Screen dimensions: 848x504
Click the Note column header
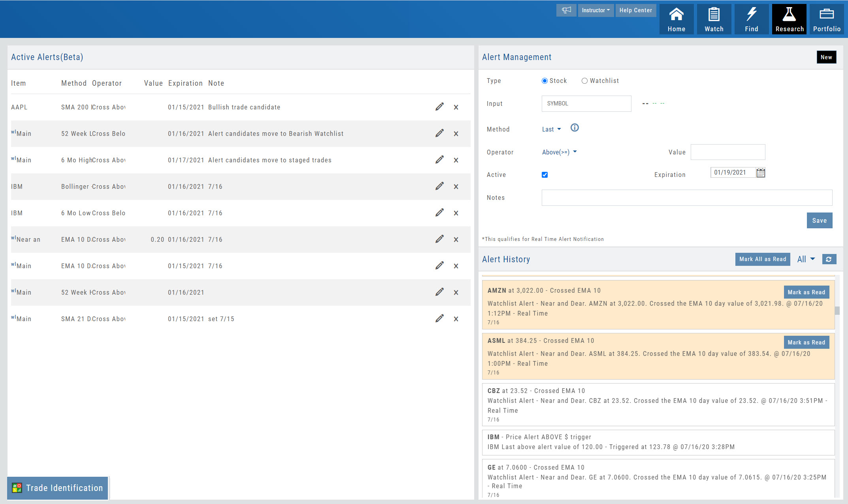click(216, 83)
